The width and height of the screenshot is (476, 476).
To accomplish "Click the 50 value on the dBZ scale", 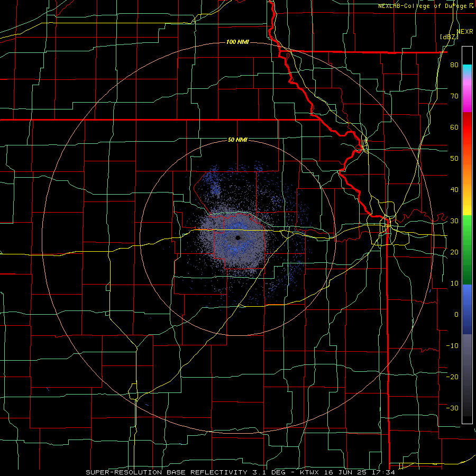I will [x=454, y=159].
